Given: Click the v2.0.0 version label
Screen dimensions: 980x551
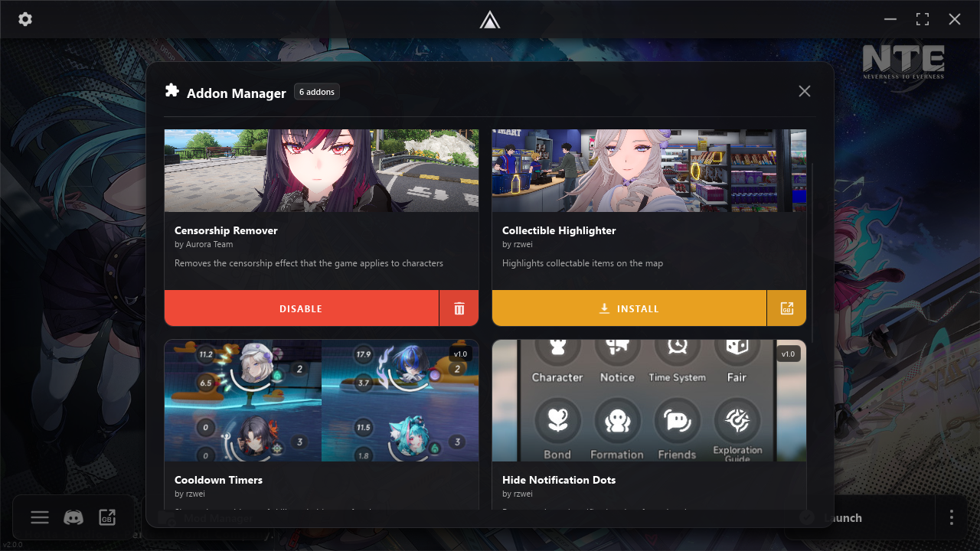Looking at the screenshot, I should tap(11, 545).
